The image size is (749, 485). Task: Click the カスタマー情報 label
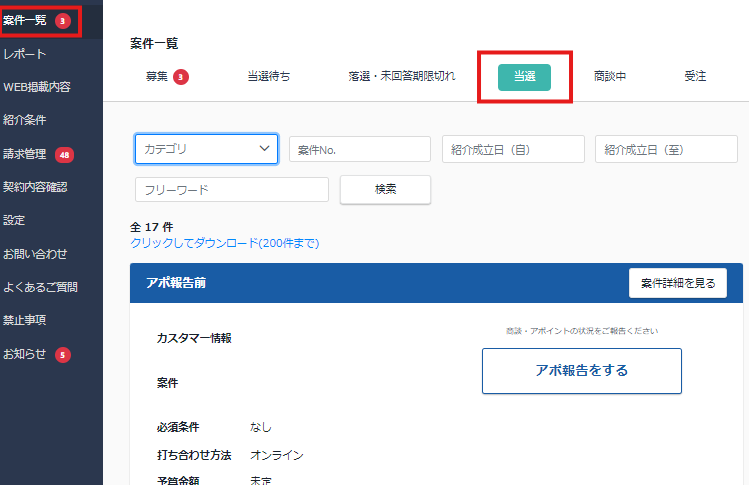[x=194, y=338]
